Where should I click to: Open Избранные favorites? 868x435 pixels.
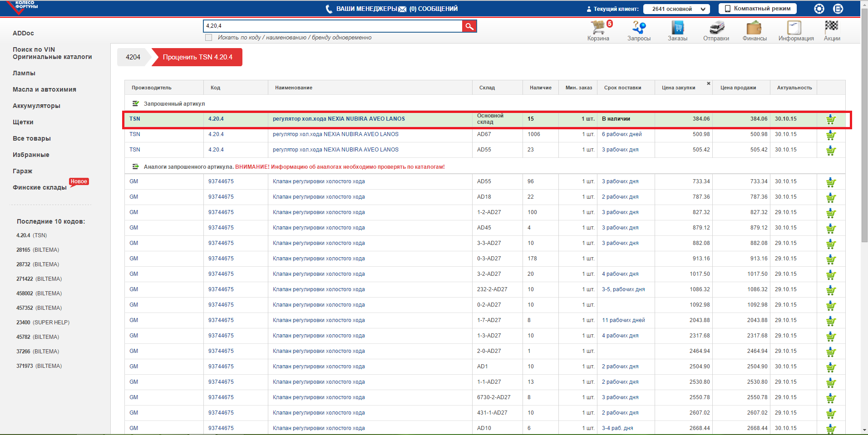pos(31,155)
